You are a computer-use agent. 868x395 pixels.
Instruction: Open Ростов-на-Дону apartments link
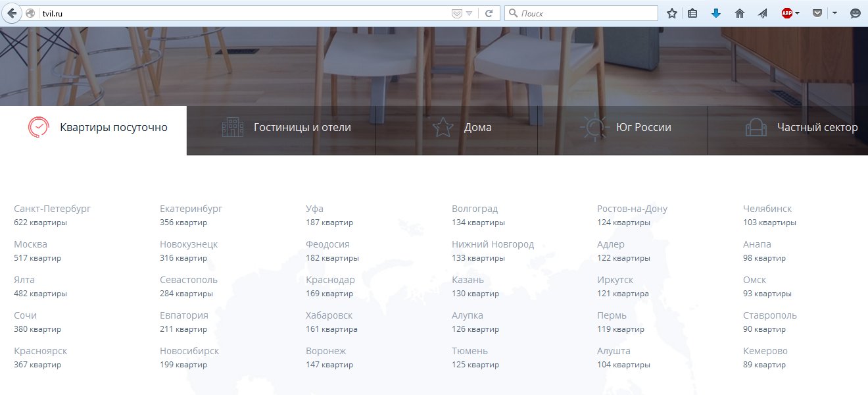coord(632,209)
